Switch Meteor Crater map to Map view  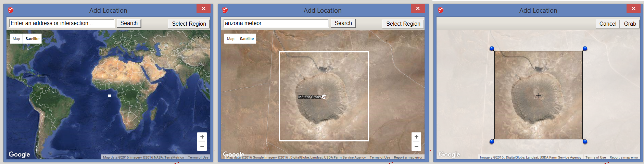(231, 39)
